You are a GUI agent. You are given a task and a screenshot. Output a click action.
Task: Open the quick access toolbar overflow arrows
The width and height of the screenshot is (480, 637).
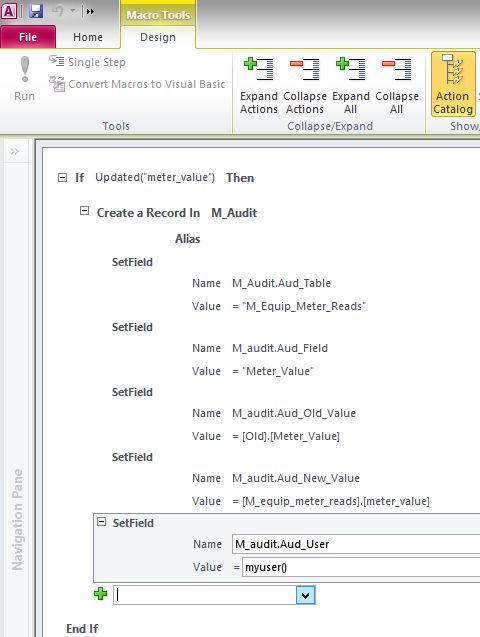pyautogui.click(x=90, y=11)
